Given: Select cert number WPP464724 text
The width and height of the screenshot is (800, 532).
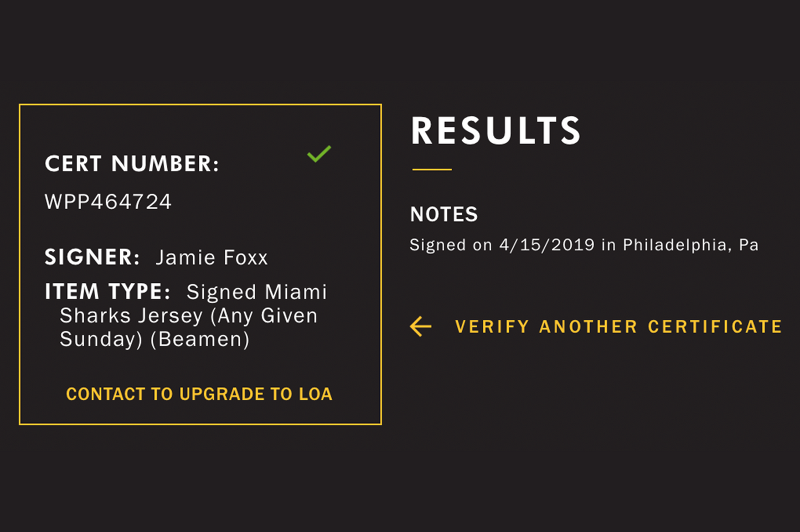Looking at the screenshot, I should pyautogui.click(x=109, y=202).
